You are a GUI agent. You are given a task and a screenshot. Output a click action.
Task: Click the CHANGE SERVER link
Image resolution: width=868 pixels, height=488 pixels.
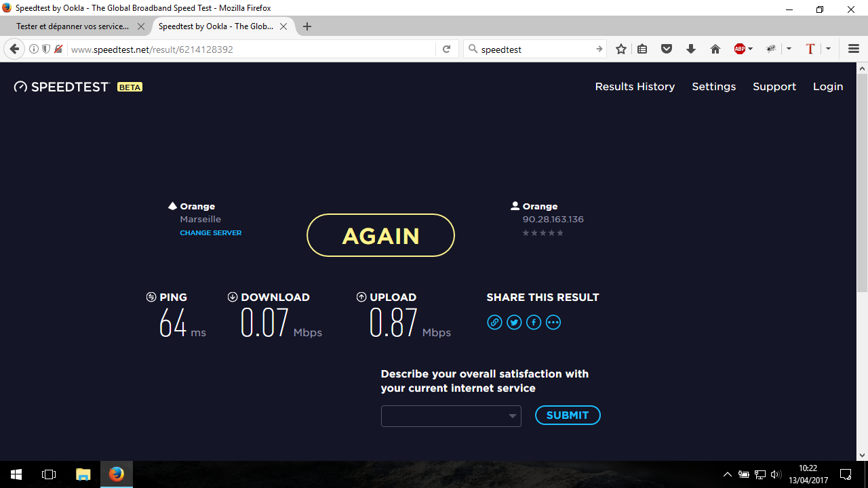click(x=210, y=233)
